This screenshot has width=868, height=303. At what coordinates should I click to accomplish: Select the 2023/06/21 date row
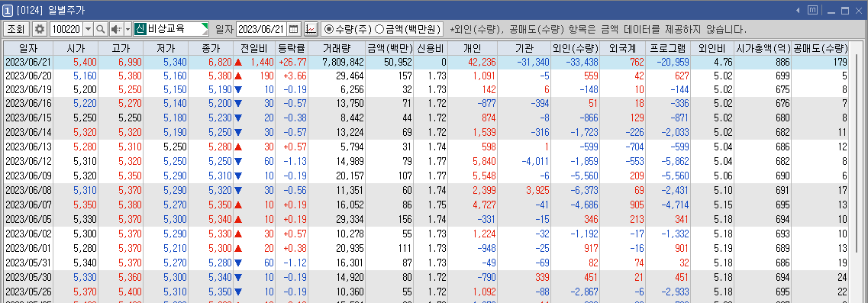[427, 62]
